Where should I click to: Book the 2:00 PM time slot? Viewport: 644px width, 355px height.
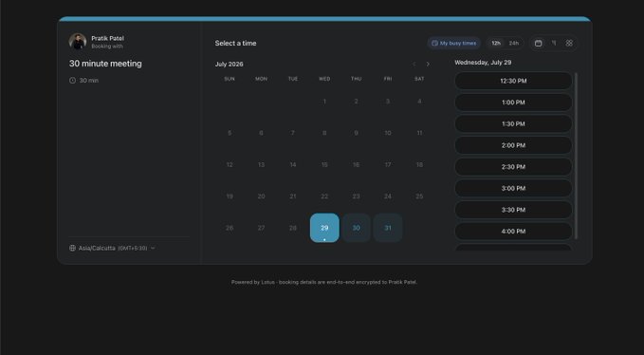(x=513, y=145)
